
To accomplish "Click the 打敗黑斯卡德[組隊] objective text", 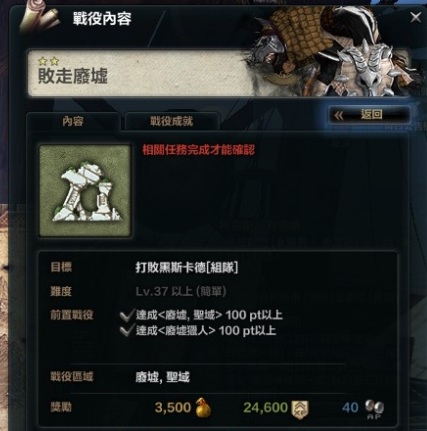I will click(187, 267).
